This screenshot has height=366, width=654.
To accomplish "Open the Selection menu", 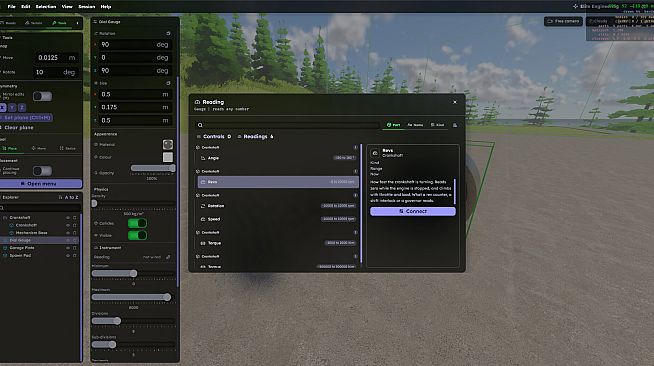I will point(46,7).
